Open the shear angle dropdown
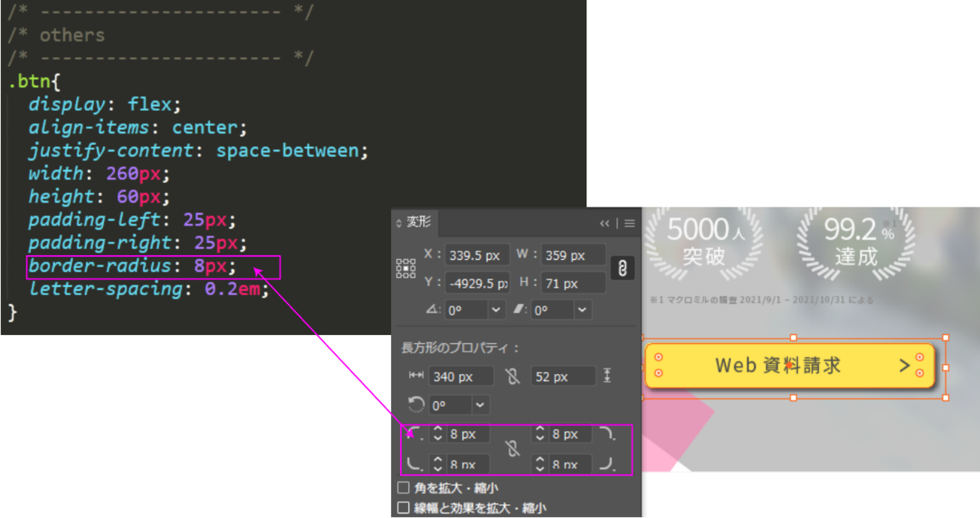The height and width of the screenshot is (518, 980). pos(582,310)
